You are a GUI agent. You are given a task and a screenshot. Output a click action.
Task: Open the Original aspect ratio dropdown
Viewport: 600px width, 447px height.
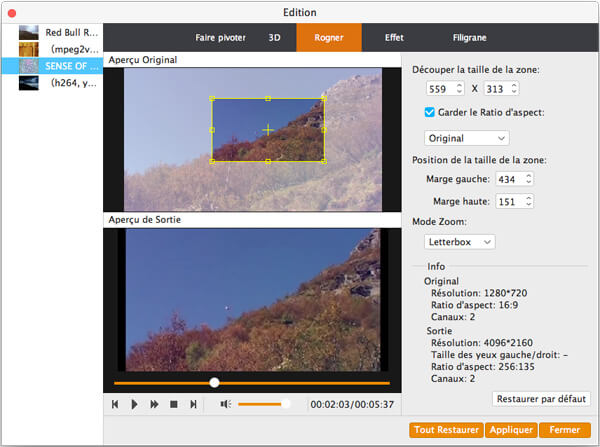466,137
